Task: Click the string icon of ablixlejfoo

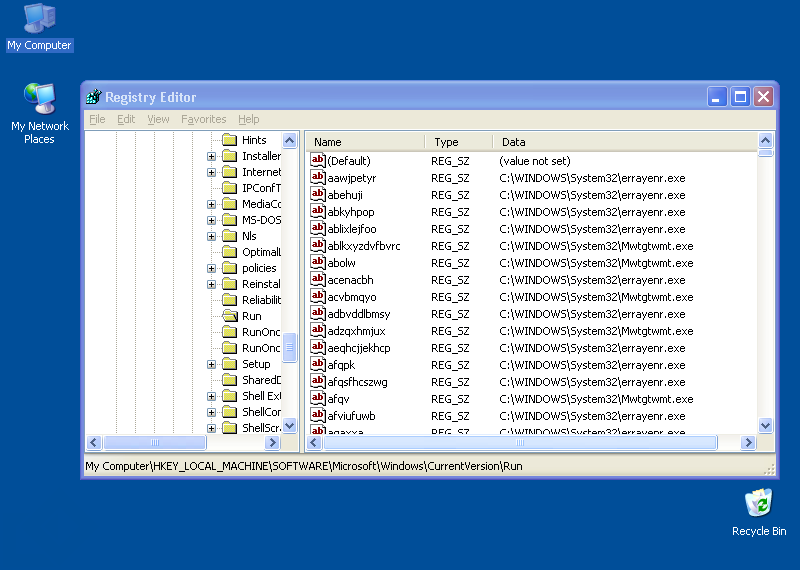Action: point(318,229)
